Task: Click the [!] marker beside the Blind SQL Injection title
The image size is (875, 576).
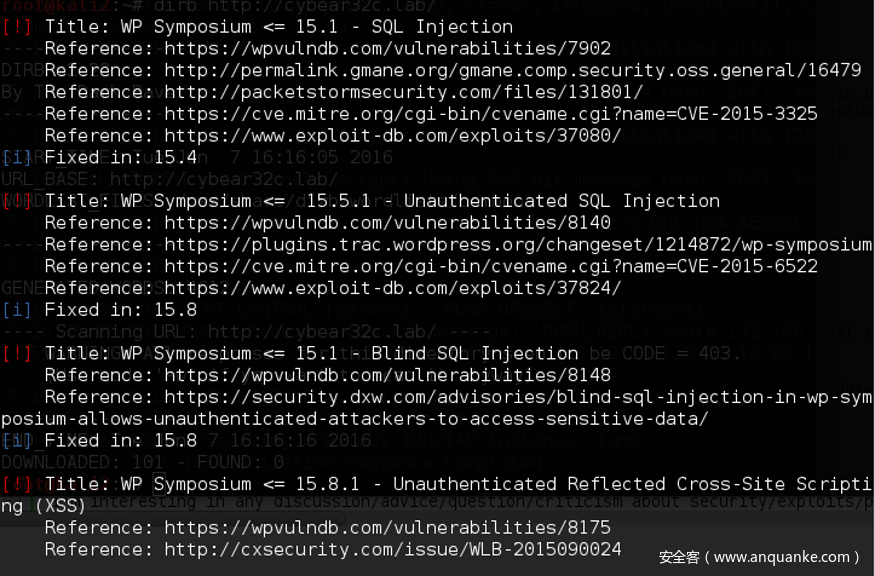Action: click(17, 353)
